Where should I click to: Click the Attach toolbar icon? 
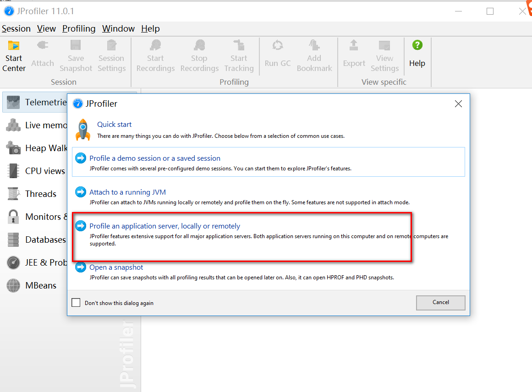(x=43, y=45)
